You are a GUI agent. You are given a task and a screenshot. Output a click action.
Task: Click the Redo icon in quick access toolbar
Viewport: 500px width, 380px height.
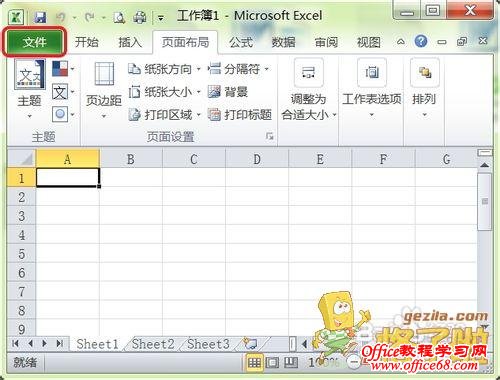point(90,17)
